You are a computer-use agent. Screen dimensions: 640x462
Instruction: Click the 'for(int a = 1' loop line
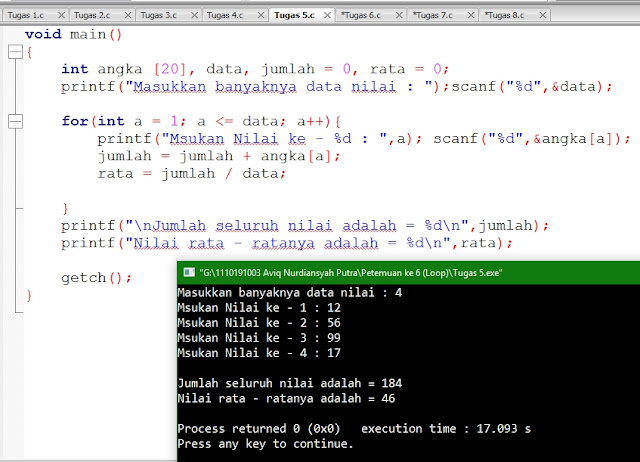pos(201,121)
